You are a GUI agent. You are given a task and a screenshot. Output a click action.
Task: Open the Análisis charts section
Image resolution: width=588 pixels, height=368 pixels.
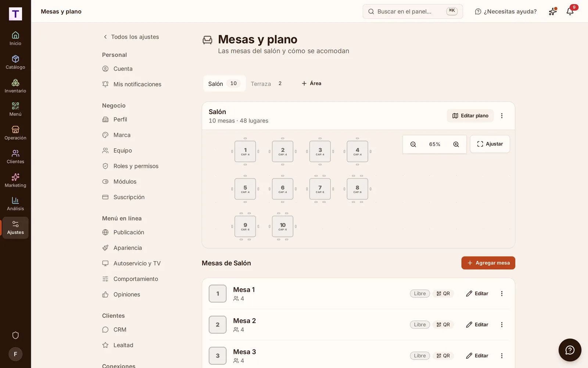pyautogui.click(x=15, y=204)
